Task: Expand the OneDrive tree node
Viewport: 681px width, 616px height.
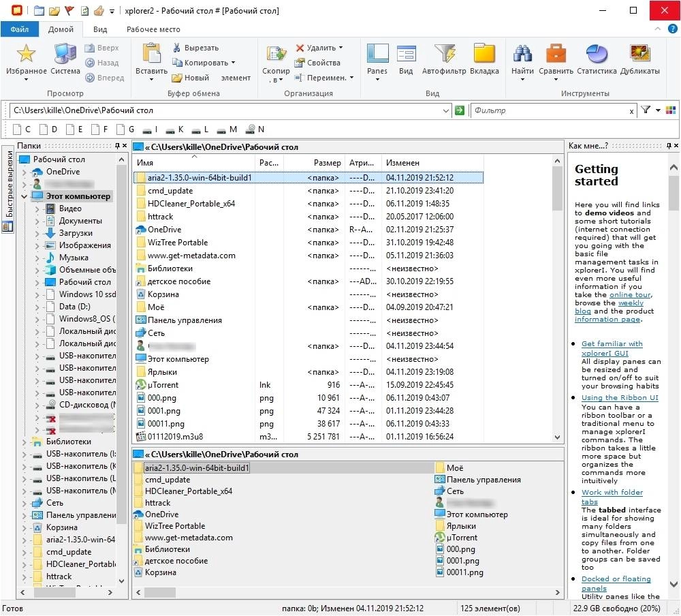Action: pyautogui.click(x=25, y=172)
